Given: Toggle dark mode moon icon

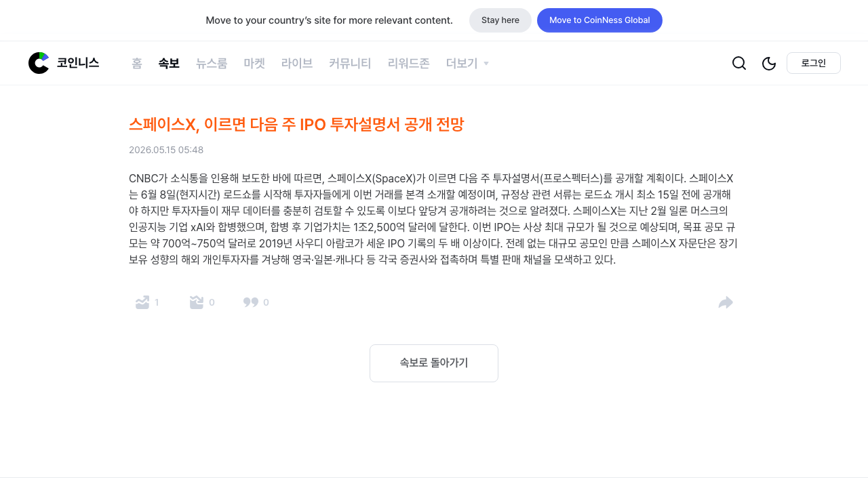Looking at the screenshot, I should coord(769,63).
